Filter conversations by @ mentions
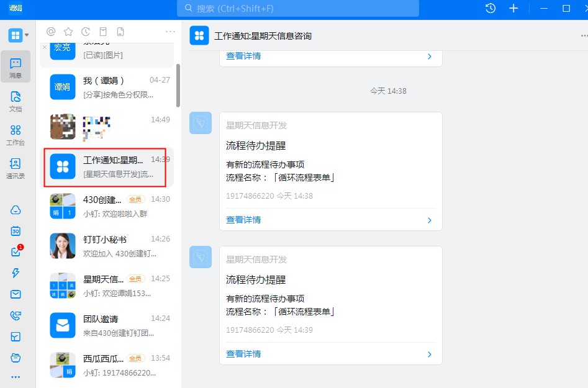 [51, 32]
